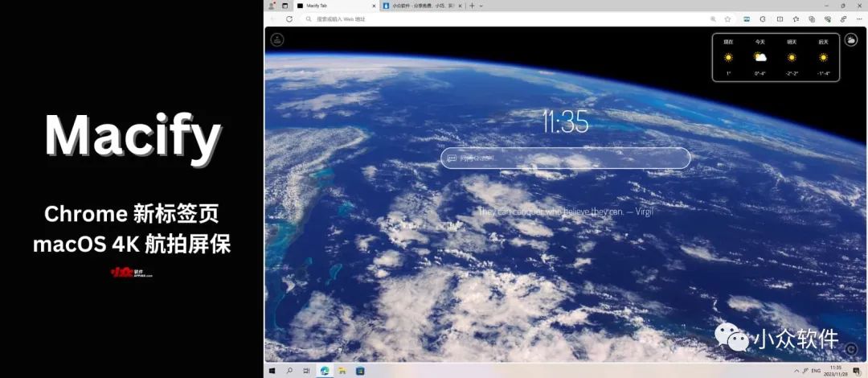Add page to favorites star icon
Screen dimensions: 868x378
tap(727, 18)
